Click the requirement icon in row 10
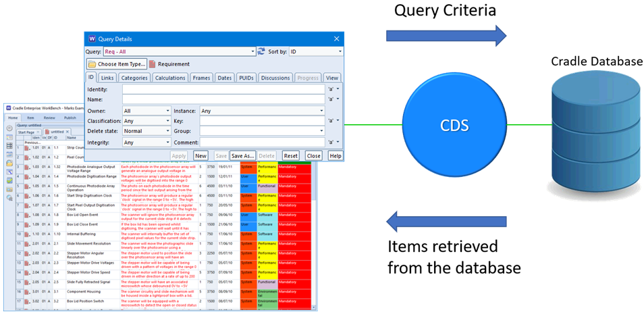This screenshot has height=314, width=644. click(x=28, y=235)
